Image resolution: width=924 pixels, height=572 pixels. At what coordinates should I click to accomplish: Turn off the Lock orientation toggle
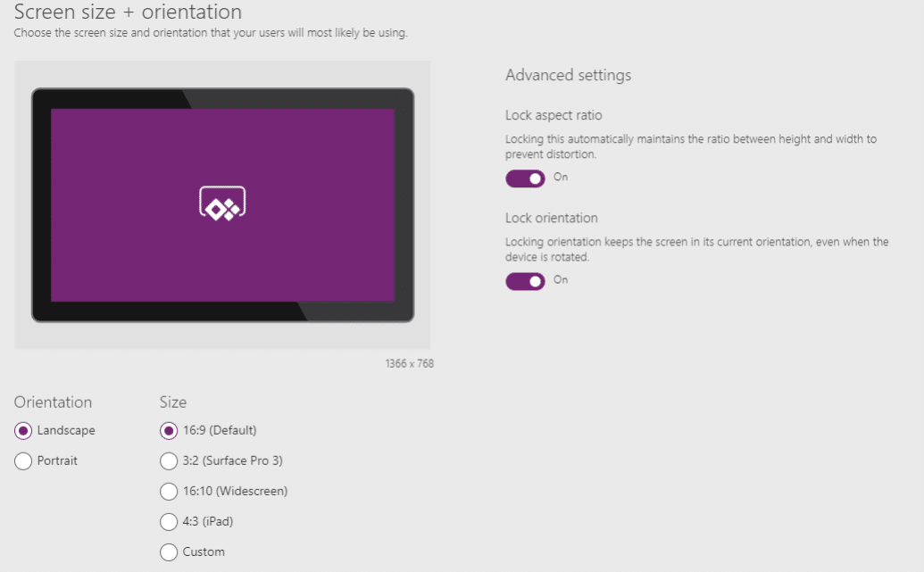tap(525, 282)
